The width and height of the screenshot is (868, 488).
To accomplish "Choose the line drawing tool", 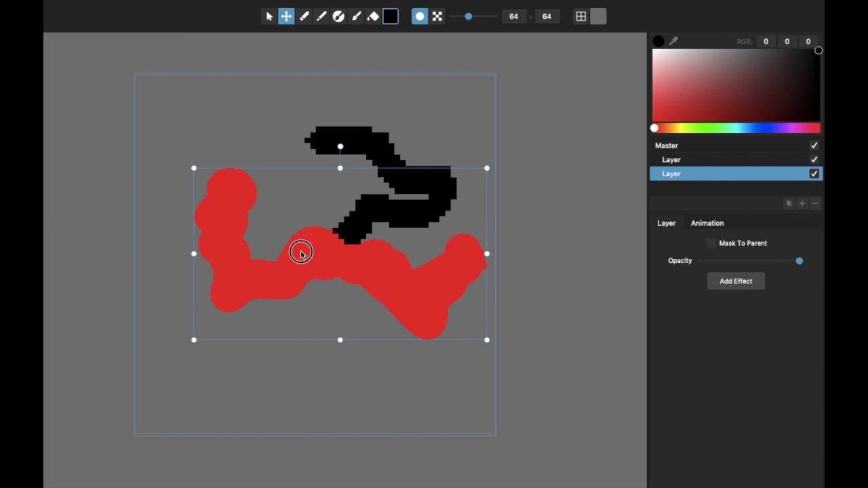I will [321, 16].
